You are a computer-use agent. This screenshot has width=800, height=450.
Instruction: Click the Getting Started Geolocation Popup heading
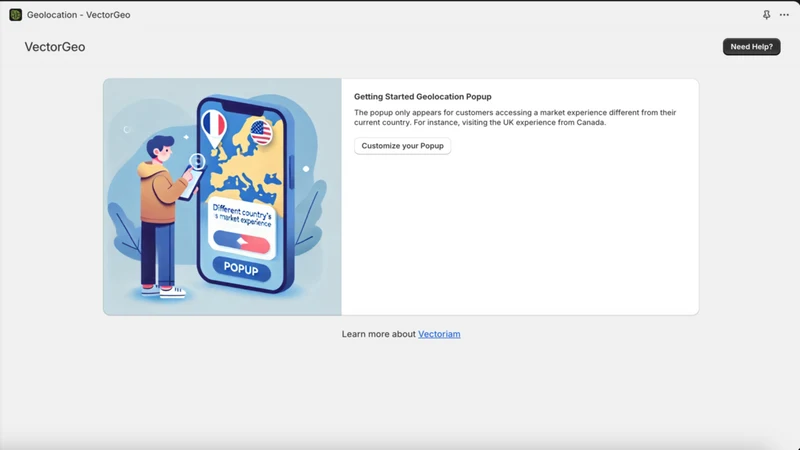[422, 96]
